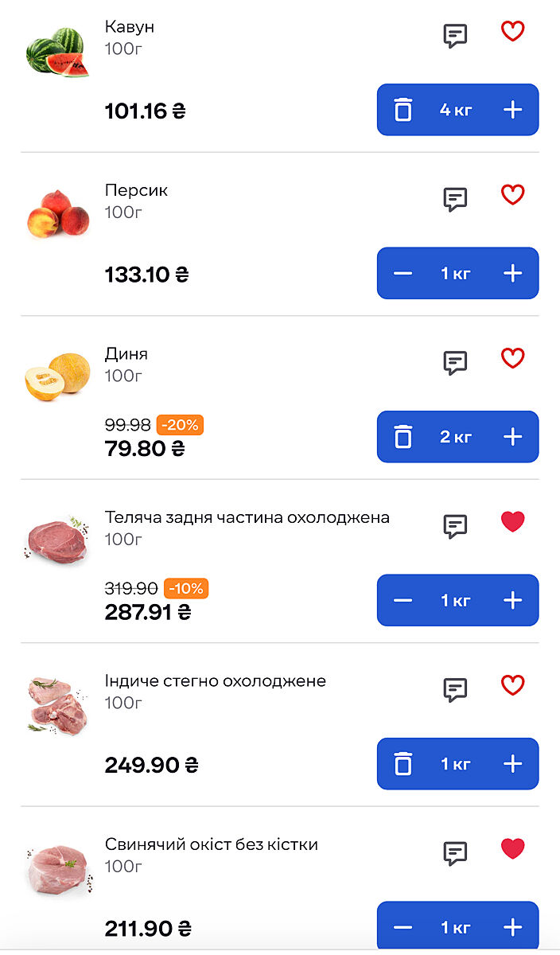The height and width of the screenshot is (955, 560).
Task: Add a note to Персик
Action: point(455,199)
